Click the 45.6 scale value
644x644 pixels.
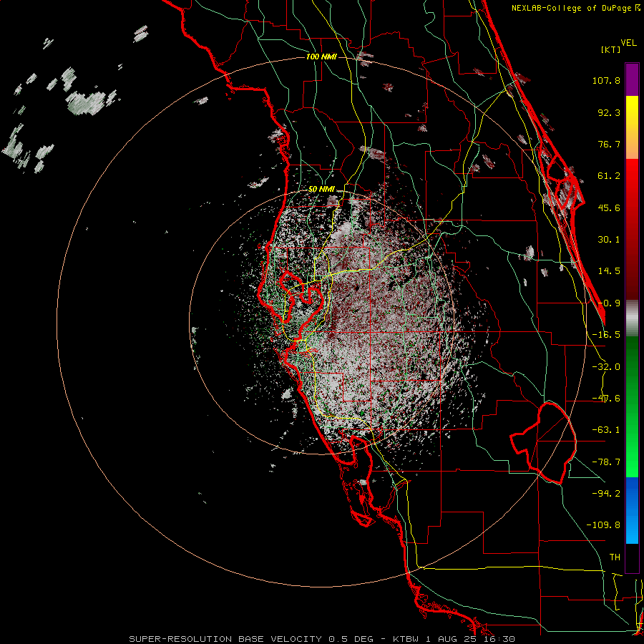click(609, 208)
